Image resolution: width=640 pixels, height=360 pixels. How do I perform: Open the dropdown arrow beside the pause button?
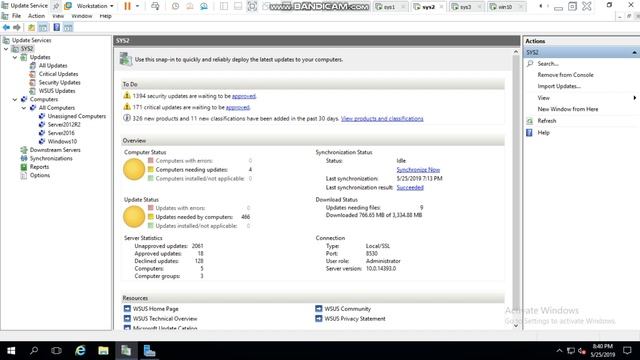click(x=138, y=6)
